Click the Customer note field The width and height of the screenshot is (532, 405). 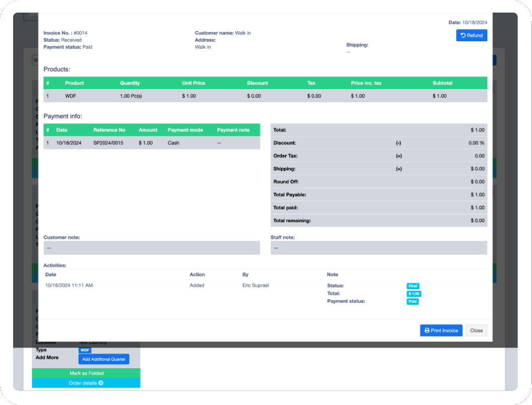click(151, 248)
